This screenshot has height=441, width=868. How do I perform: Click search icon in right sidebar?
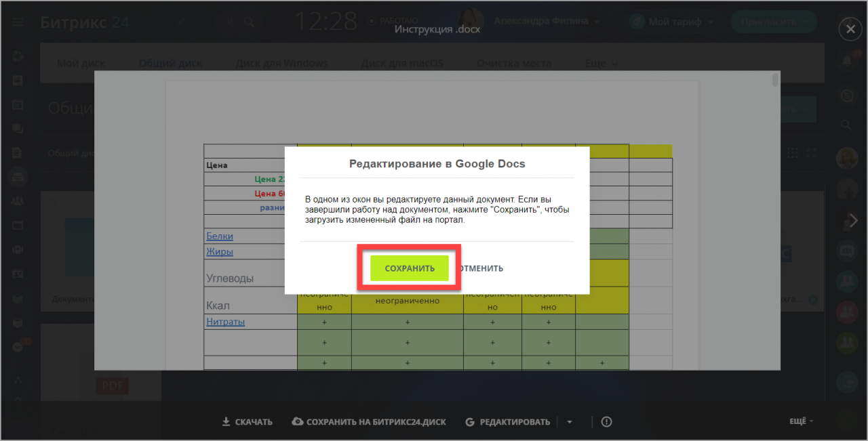(x=846, y=125)
